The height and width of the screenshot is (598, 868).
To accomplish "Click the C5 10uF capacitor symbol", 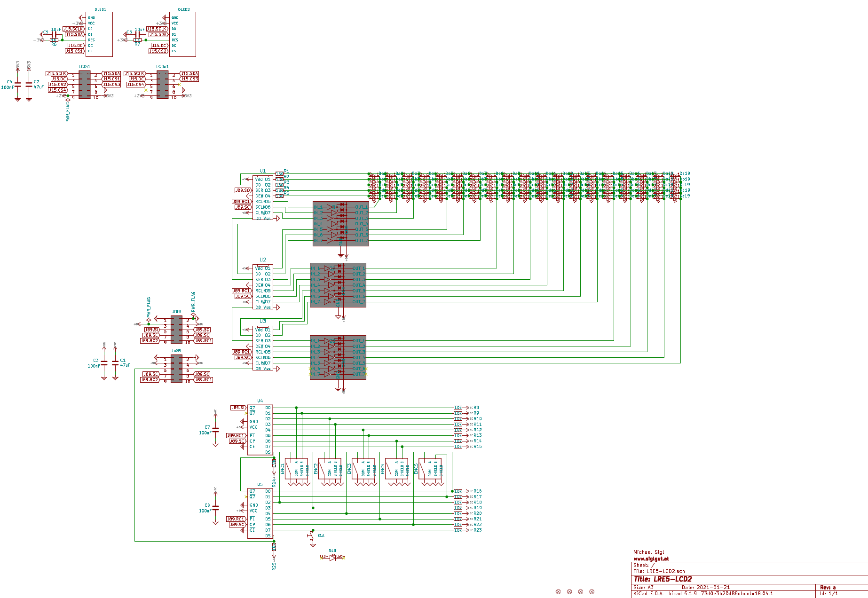I will pos(54,35).
